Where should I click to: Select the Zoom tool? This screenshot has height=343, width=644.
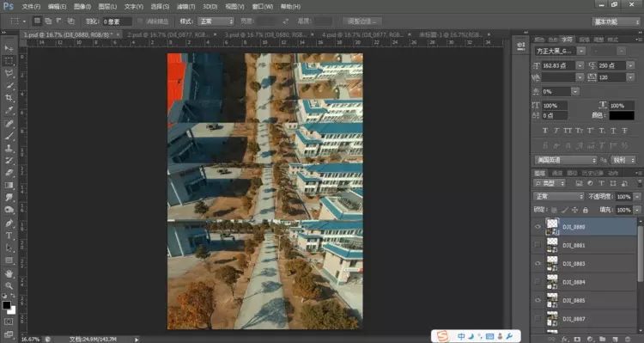coord(9,285)
